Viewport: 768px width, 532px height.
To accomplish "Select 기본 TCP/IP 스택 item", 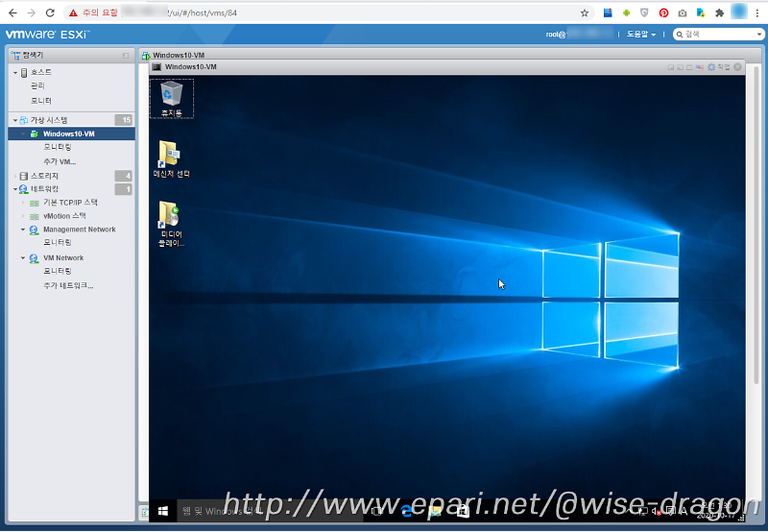I will 70,203.
